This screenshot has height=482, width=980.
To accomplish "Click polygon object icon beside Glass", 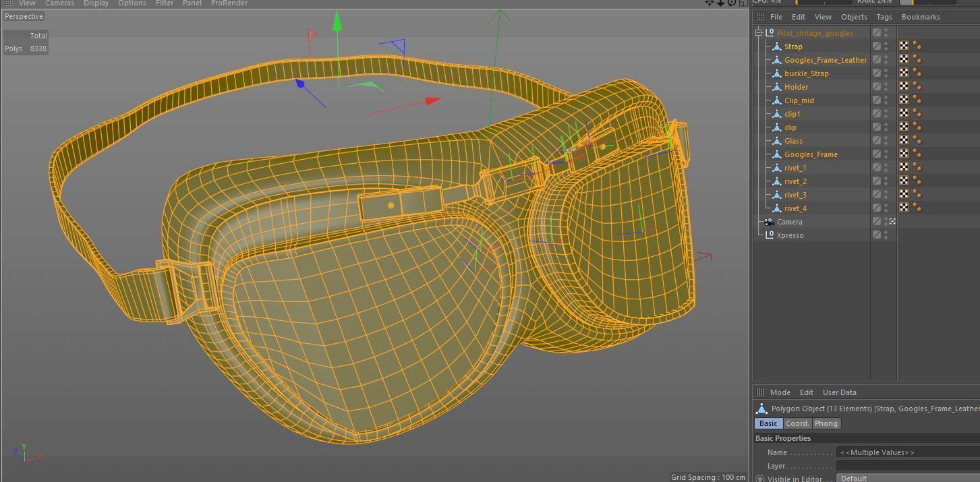I will pyautogui.click(x=776, y=140).
